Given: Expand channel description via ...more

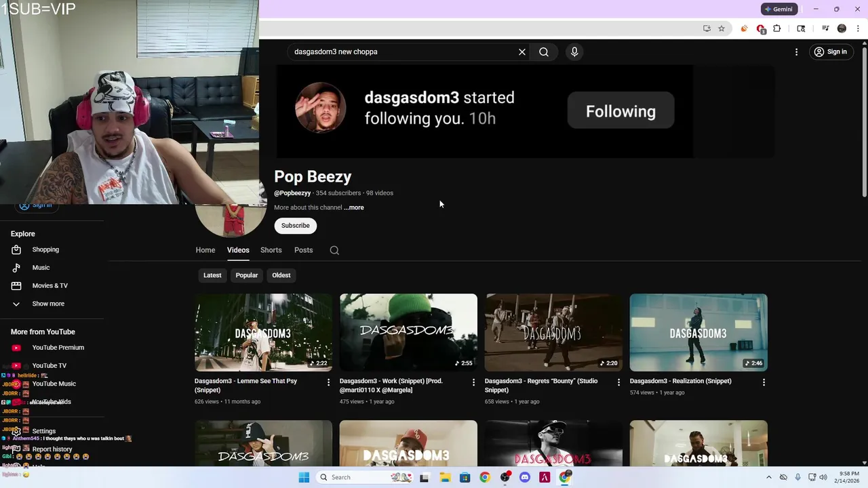Looking at the screenshot, I should point(353,207).
